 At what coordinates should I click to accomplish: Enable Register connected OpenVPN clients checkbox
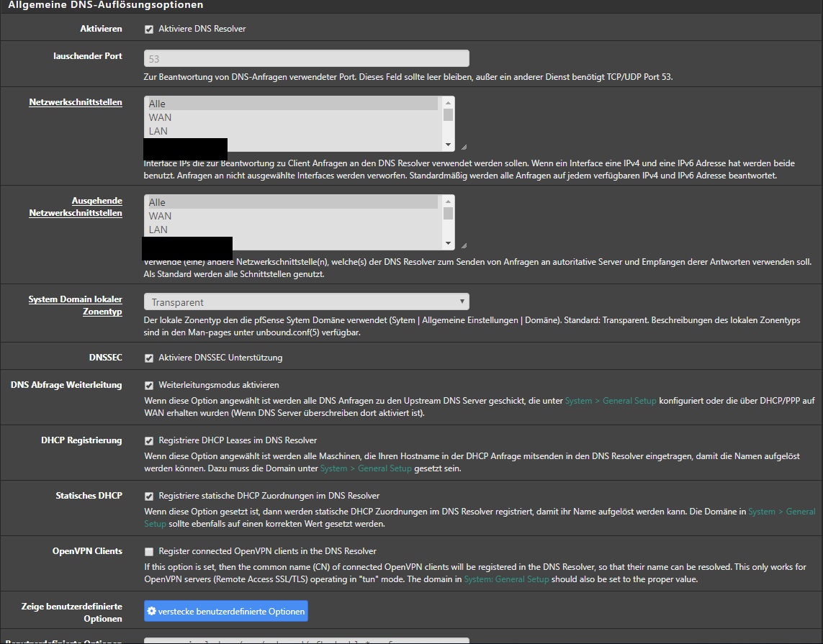point(149,552)
